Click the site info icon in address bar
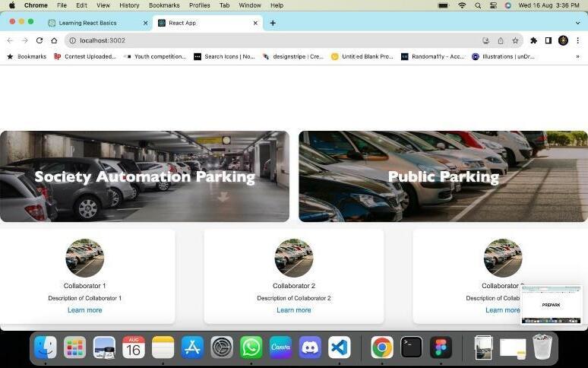588x368 pixels. [x=72, y=40]
